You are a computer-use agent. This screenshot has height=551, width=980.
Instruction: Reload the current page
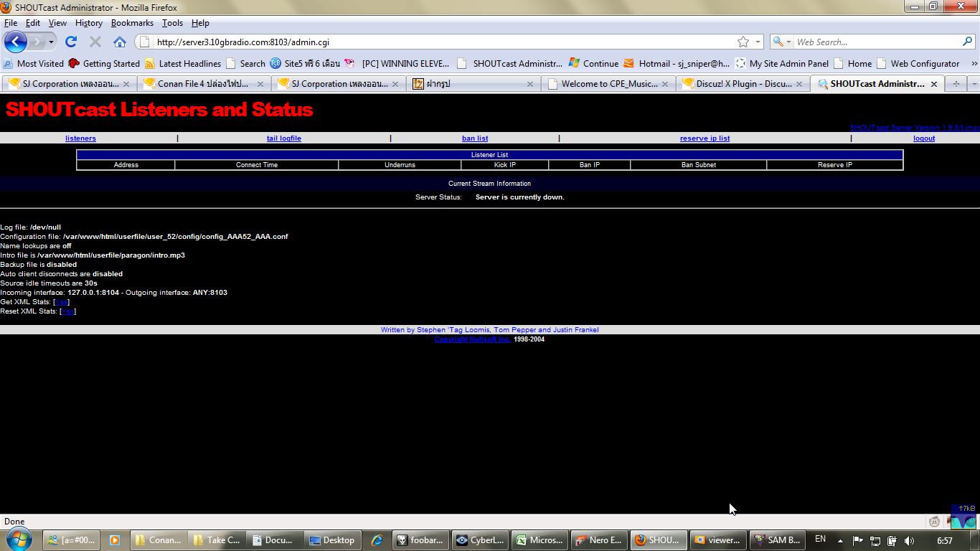[71, 42]
